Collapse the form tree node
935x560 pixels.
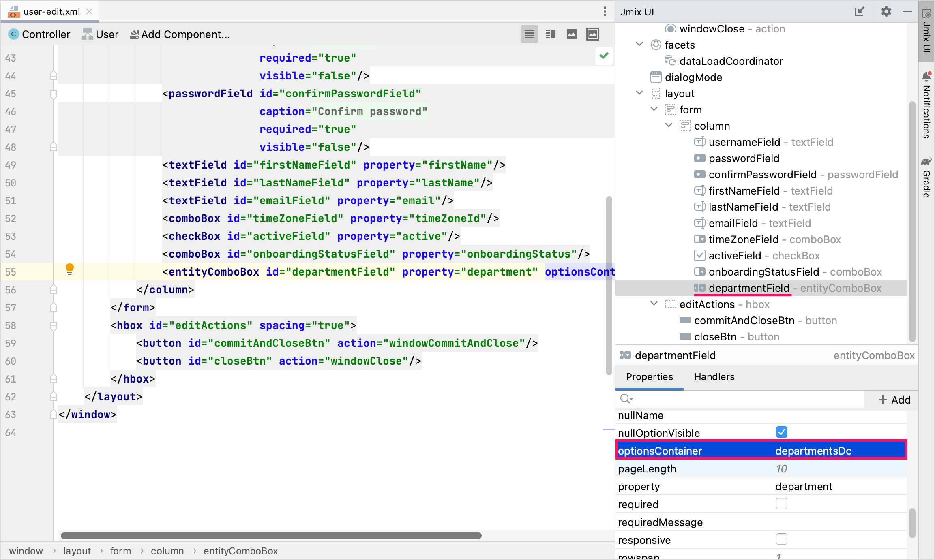[654, 109]
